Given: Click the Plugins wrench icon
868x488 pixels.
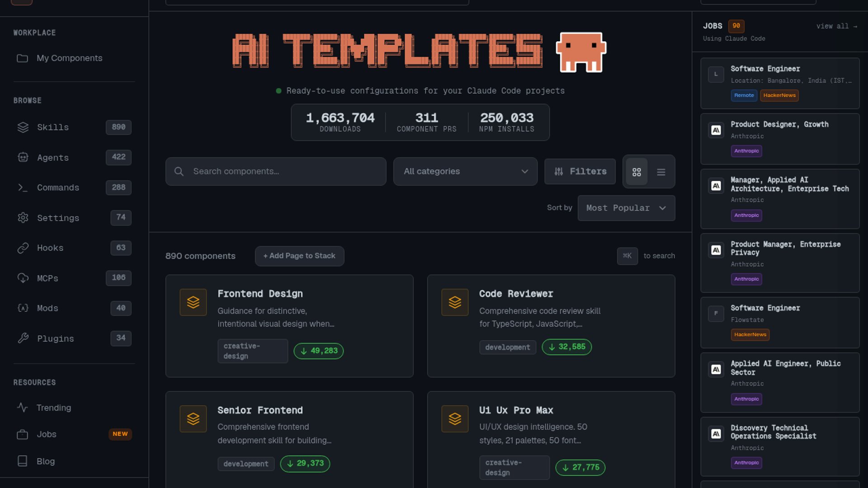Looking at the screenshot, I should coord(23,338).
